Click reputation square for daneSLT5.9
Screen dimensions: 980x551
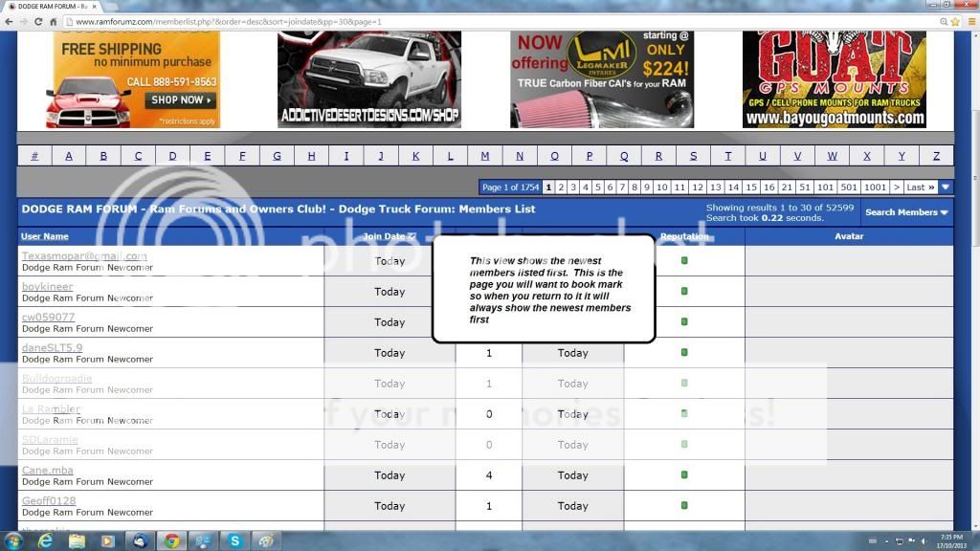pos(684,352)
